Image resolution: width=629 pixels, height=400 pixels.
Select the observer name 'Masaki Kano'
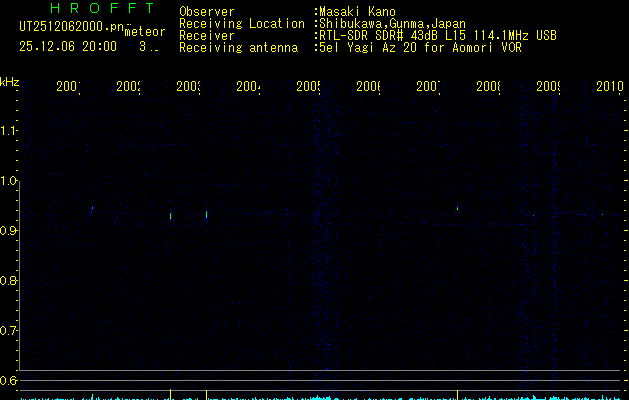(357, 12)
